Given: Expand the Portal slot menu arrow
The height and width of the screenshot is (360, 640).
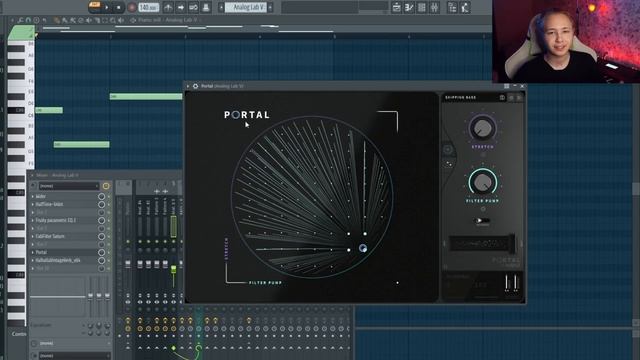Looking at the screenshot, I should pos(33,252).
